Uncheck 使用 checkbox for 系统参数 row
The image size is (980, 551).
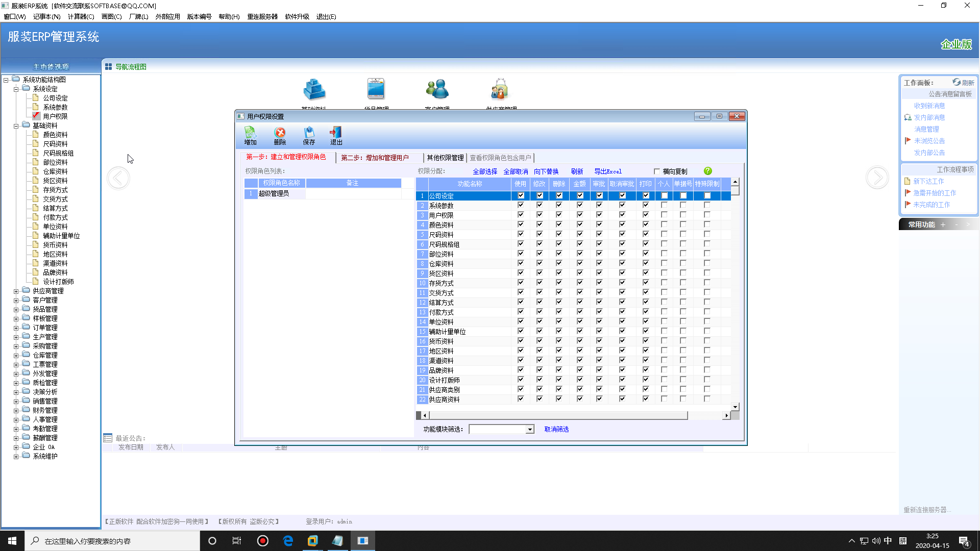point(521,205)
